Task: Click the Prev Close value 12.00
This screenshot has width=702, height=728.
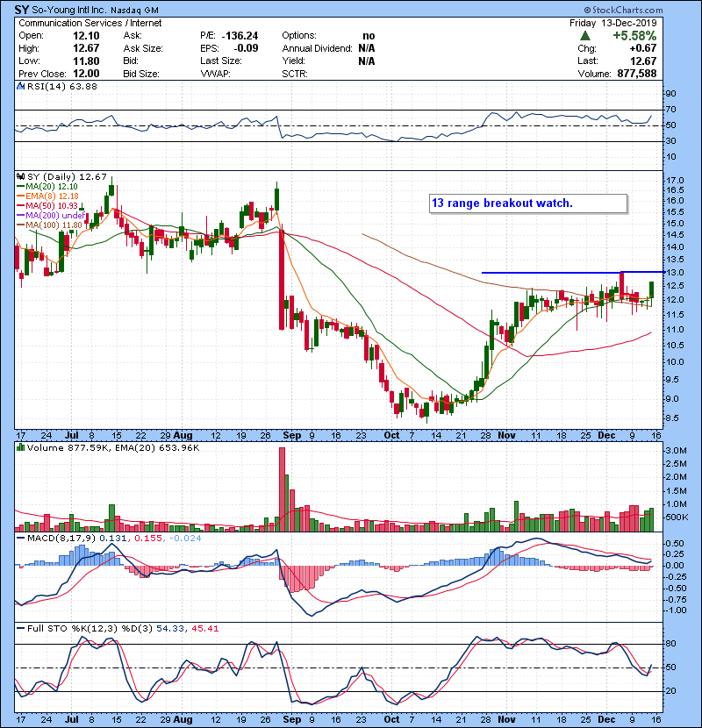Action: (x=86, y=74)
